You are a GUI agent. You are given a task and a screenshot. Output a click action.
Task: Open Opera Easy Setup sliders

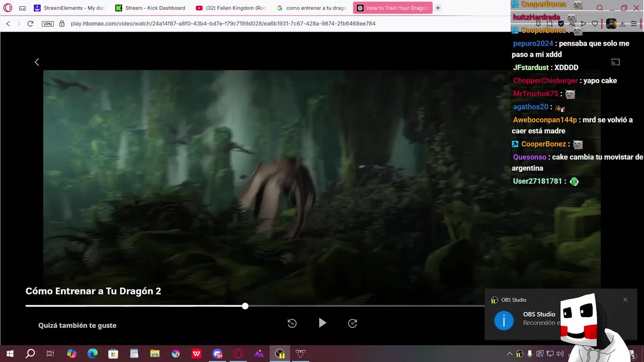634,24
